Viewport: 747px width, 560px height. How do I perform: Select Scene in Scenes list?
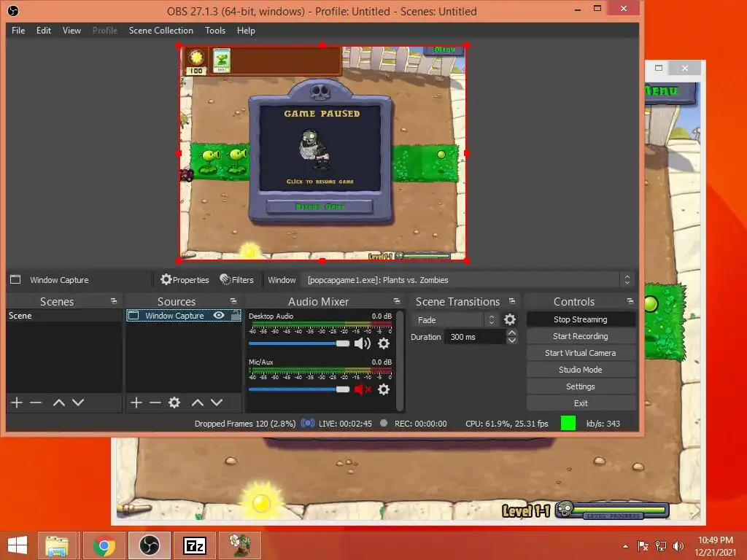pyautogui.click(x=64, y=315)
